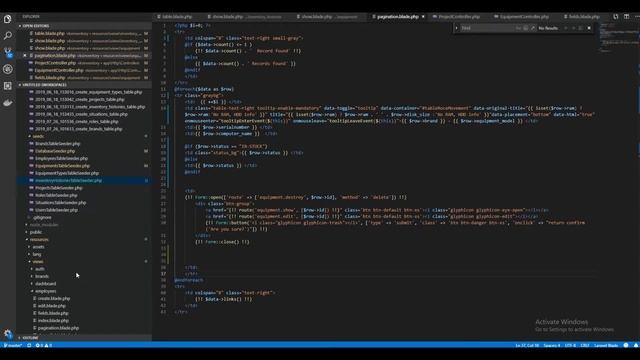The height and width of the screenshot is (360, 640).
Task: Toggle Find in Selection option
Action: click(580, 28)
